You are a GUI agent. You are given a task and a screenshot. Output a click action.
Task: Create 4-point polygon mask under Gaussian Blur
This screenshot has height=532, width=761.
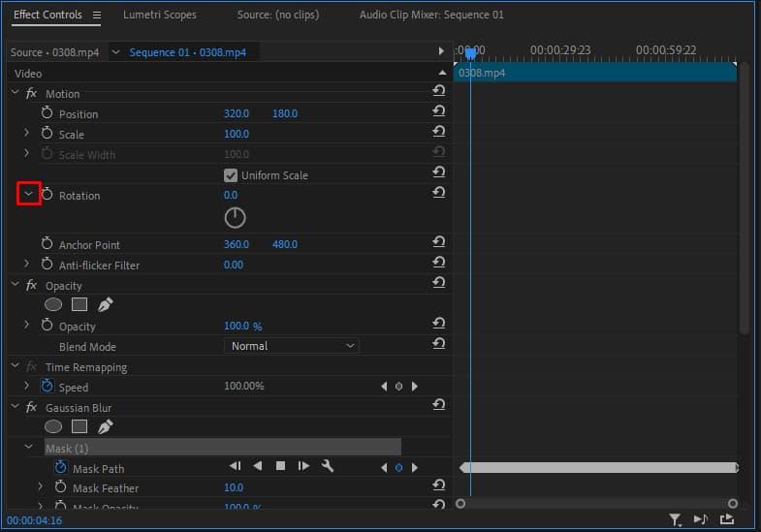coord(79,426)
